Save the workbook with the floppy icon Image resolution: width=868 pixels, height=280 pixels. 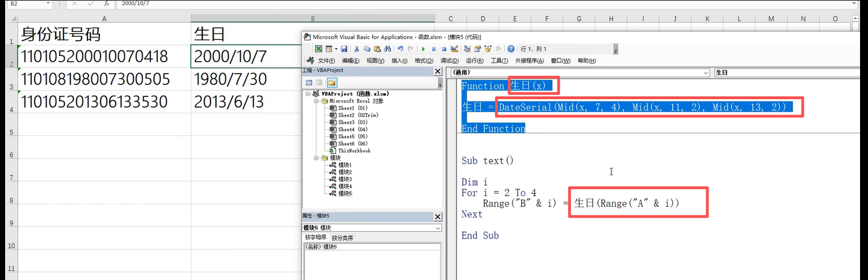tap(344, 49)
